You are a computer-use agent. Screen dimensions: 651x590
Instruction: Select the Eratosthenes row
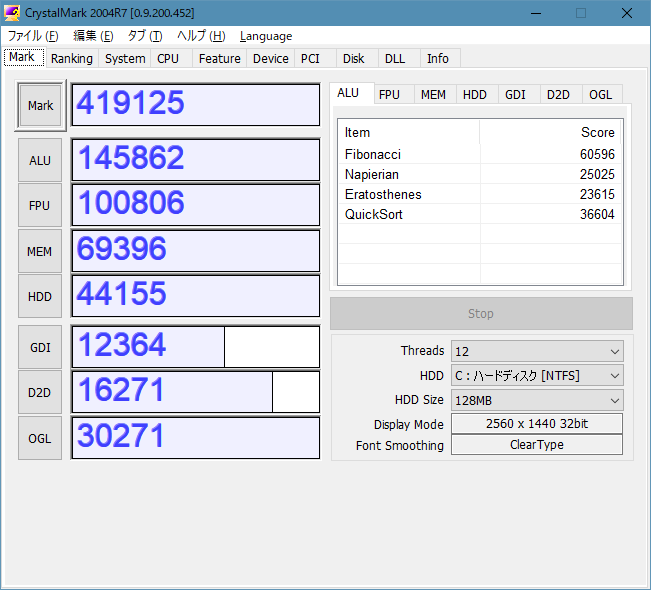[x=480, y=194]
